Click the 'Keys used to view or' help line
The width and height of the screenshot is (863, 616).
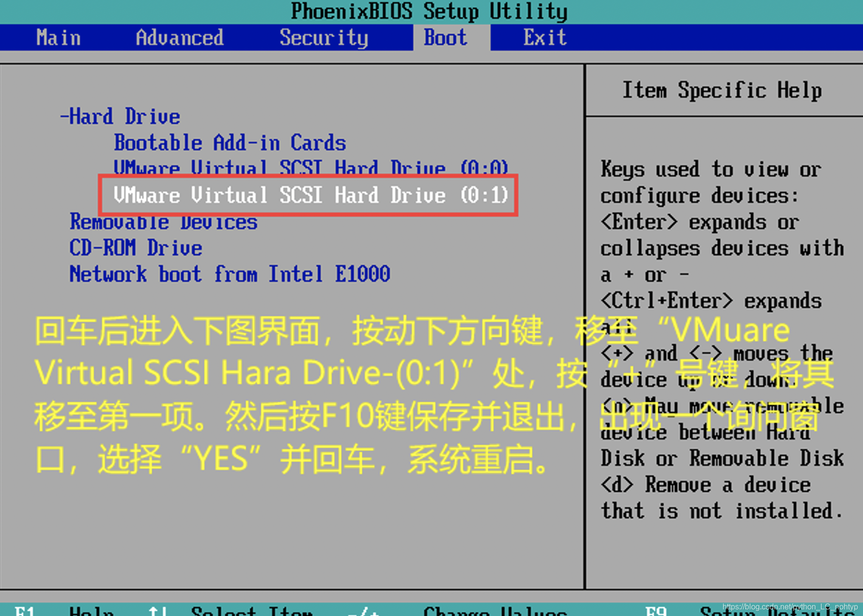click(x=711, y=169)
